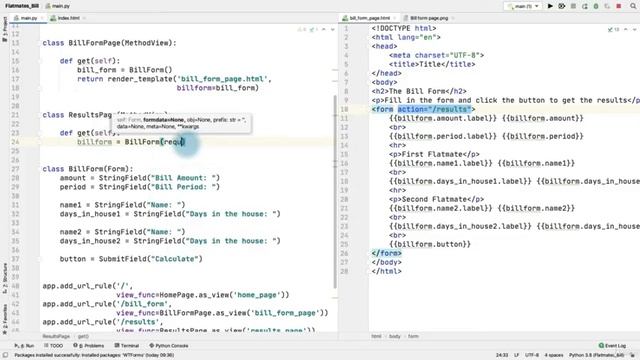Open the bill_form_page.html tab
This screenshot has height=360, width=640.
369,18
